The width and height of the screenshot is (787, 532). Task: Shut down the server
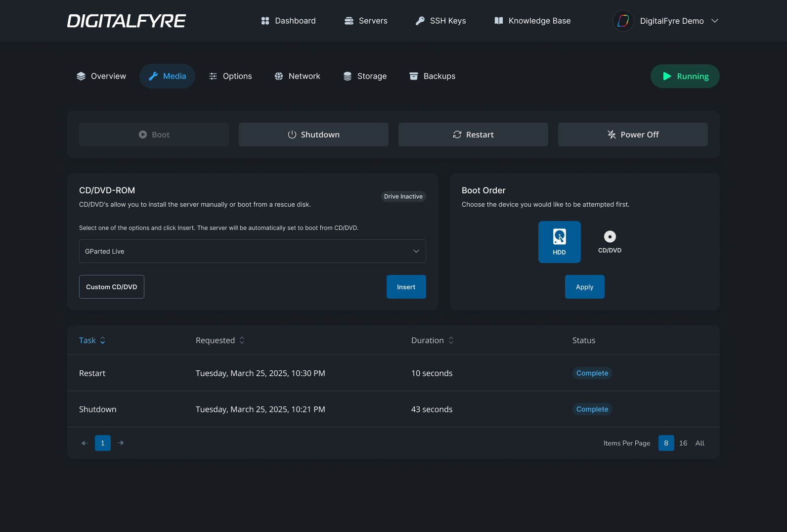(x=313, y=134)
